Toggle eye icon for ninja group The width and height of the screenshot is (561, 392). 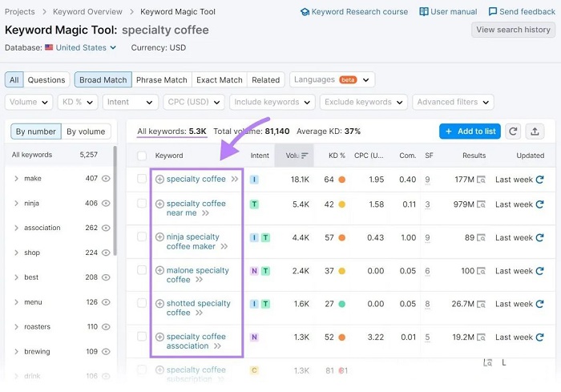tap(106, 203)
